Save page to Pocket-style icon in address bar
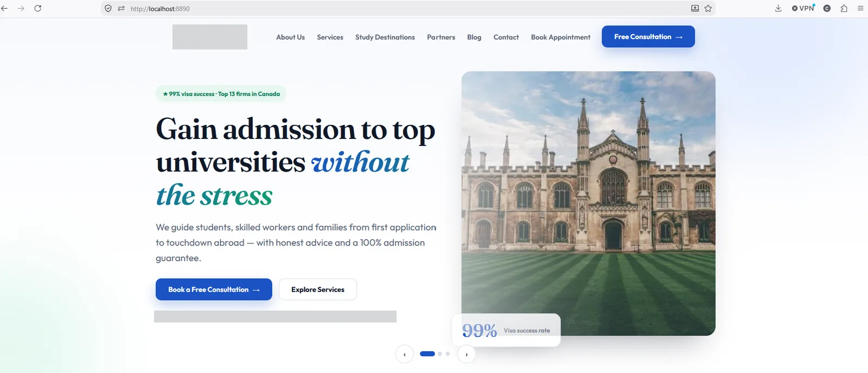 click(x=695, y=8)
